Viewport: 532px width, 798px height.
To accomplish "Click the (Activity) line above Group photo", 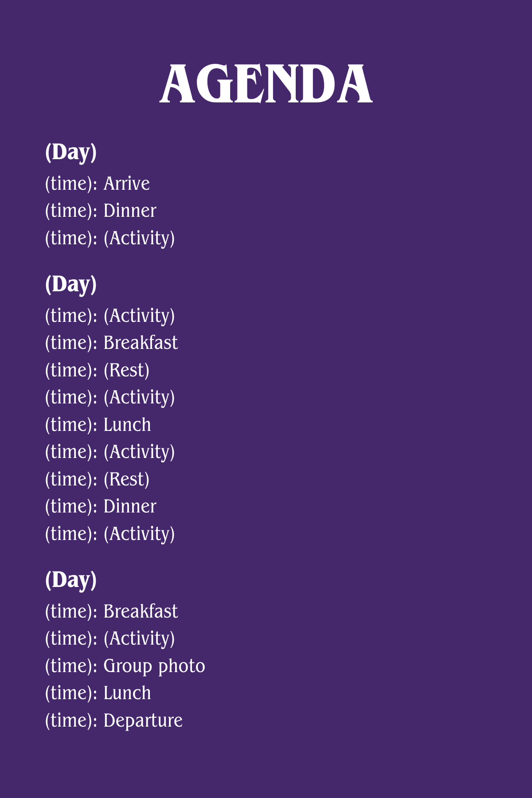I will tap(110, 638).
